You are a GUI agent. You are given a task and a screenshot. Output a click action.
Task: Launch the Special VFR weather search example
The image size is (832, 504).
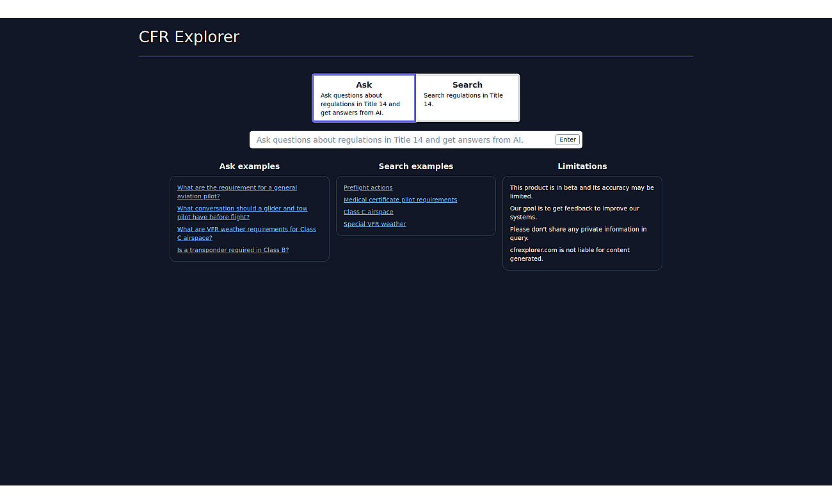coord(374,224)
